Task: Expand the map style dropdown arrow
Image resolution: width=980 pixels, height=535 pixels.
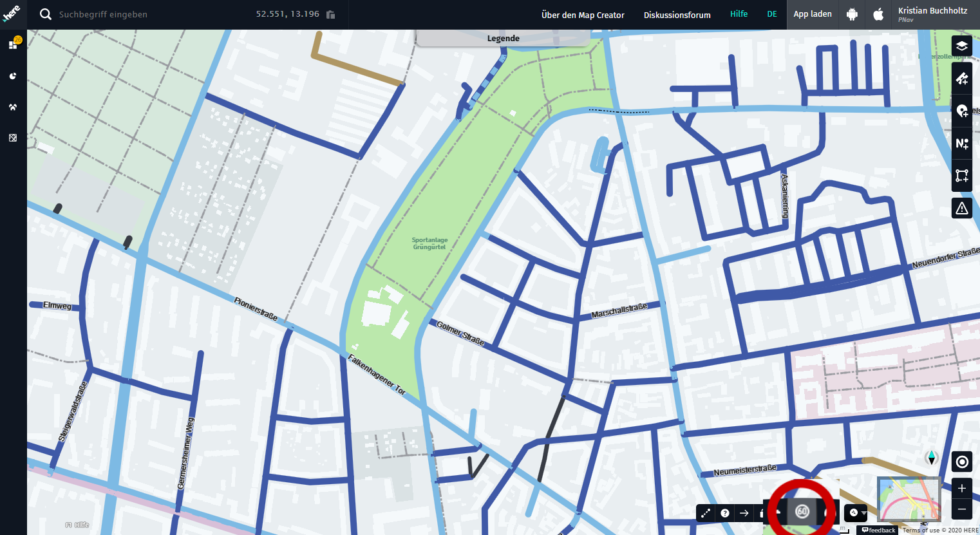Action: (863, 513)
